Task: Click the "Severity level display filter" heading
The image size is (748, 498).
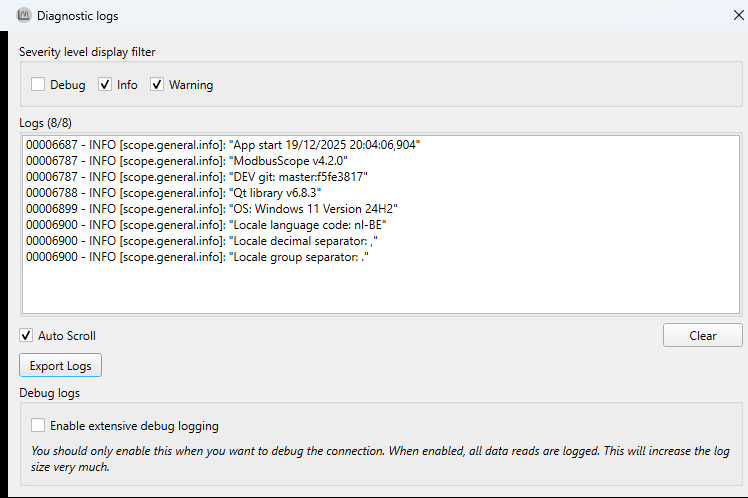Action: [x=87, y=52]
